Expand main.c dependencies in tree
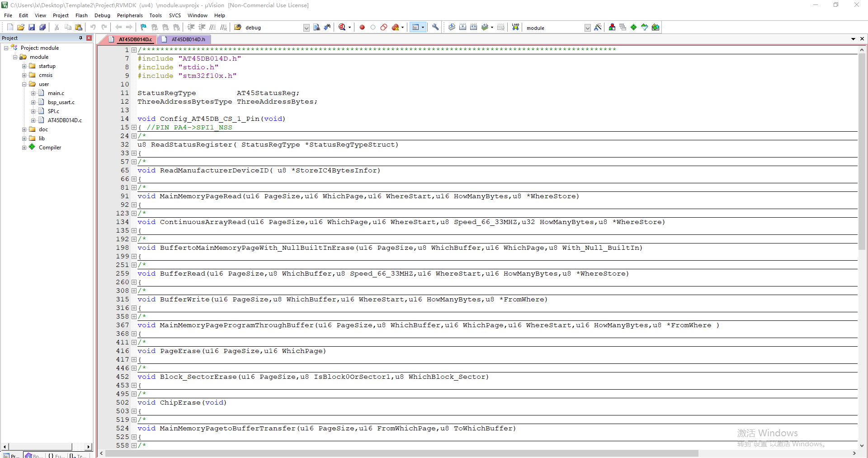Image resolution: width=868 pixels, height=458 pixels. click(x=33, y=93)
